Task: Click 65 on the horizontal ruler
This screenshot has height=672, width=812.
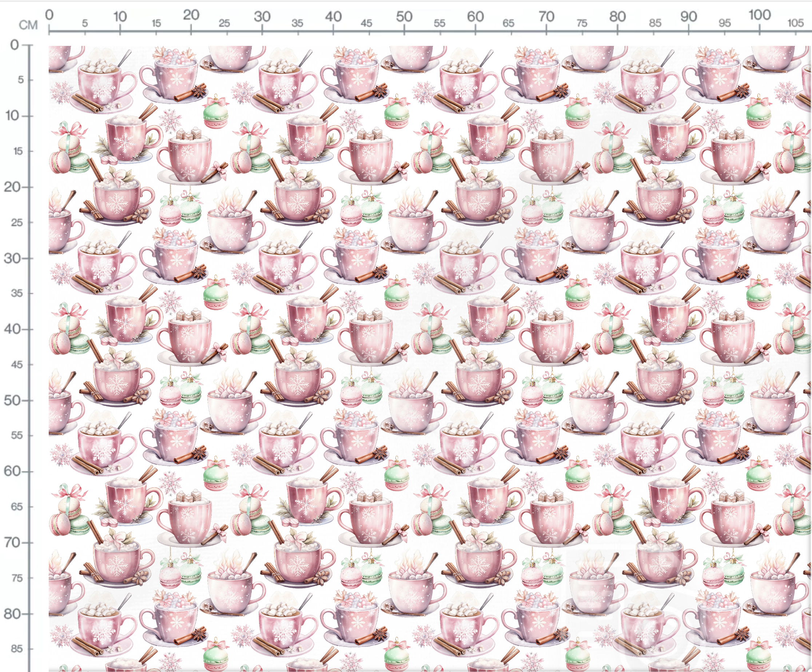Action: coord(509,23)
